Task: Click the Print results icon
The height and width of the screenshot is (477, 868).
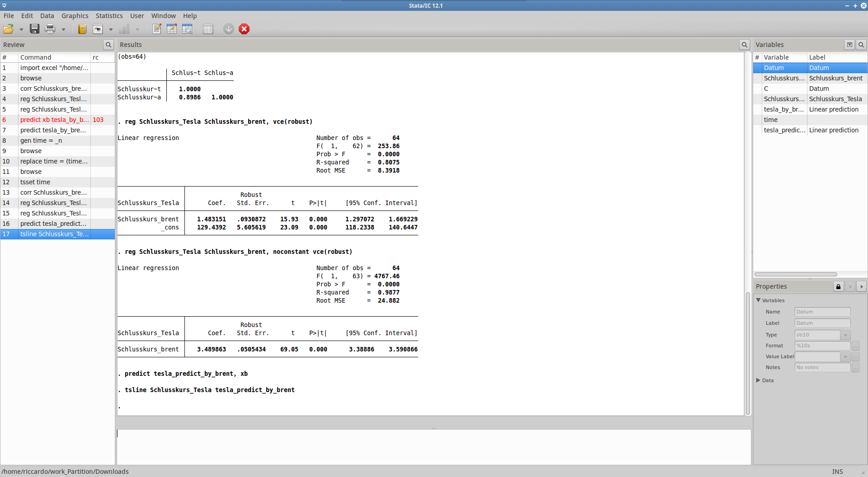Action: click(x=50, y=29)
